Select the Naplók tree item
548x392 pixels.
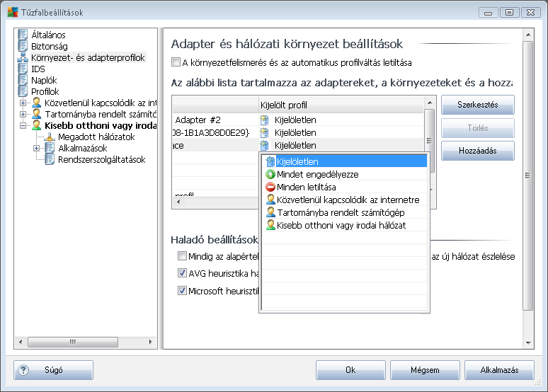pos(44,80)
